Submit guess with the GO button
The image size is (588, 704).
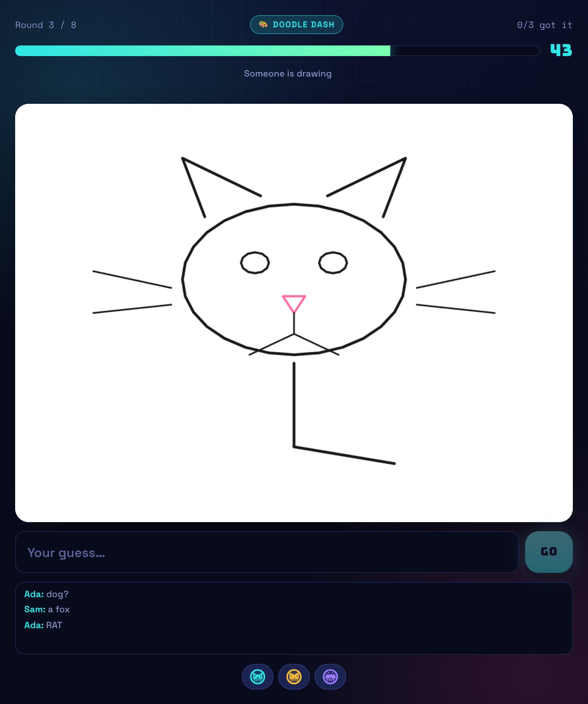point(549,552)
